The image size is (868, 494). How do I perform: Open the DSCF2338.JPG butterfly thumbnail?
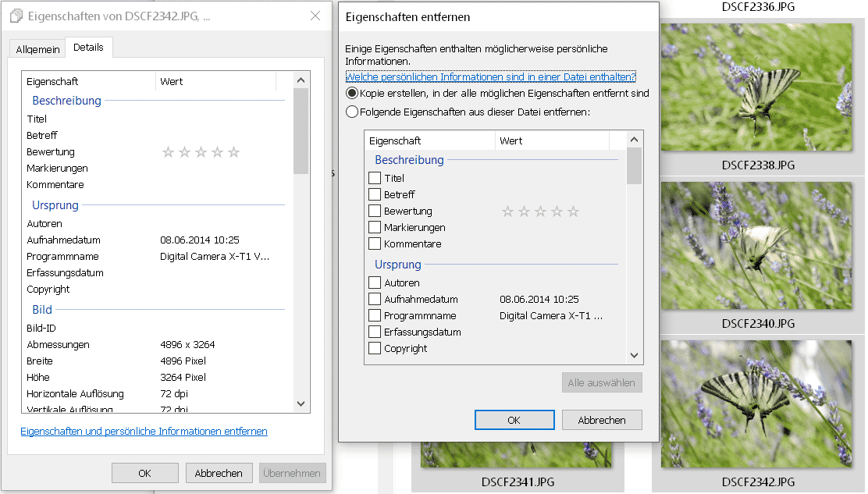point(756,87)
